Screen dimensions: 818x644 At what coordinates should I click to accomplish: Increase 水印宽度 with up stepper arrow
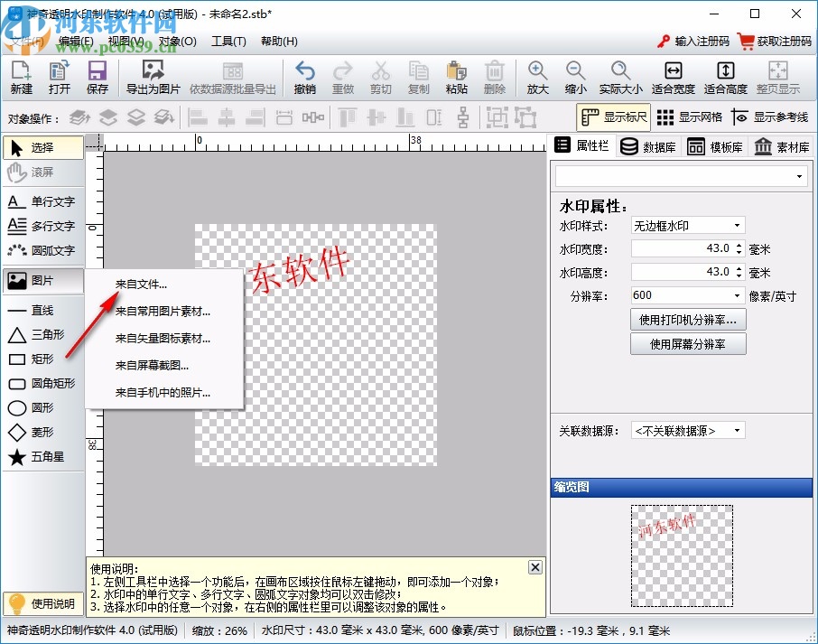pos(739,245)
